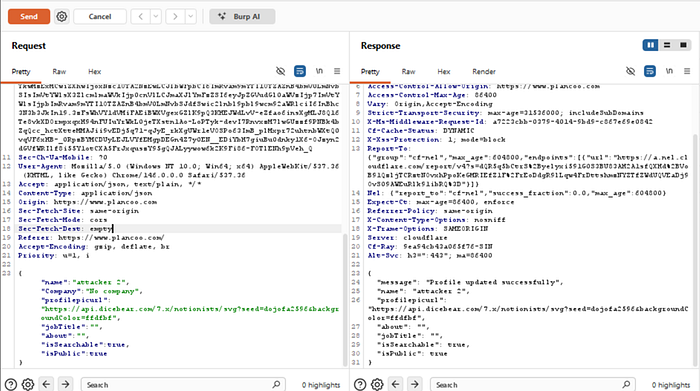Screen dimensions: 700x391
Task: Select stacked rows layout view
Action: 667,45
